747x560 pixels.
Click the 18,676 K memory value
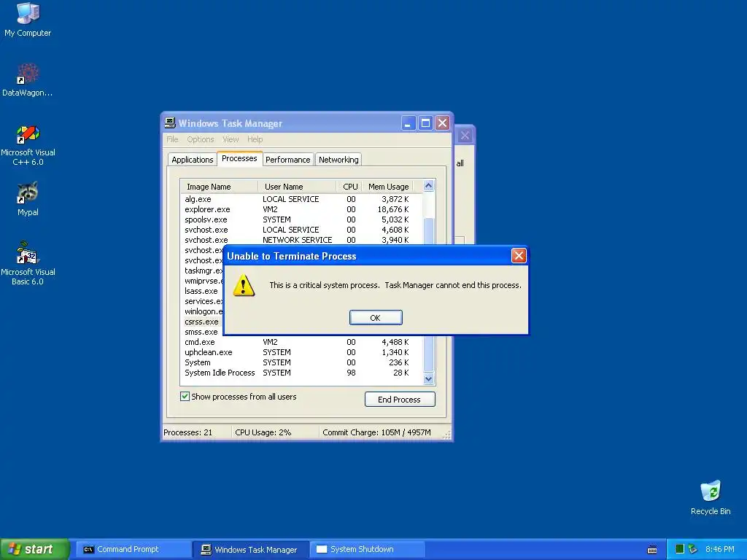393,209
